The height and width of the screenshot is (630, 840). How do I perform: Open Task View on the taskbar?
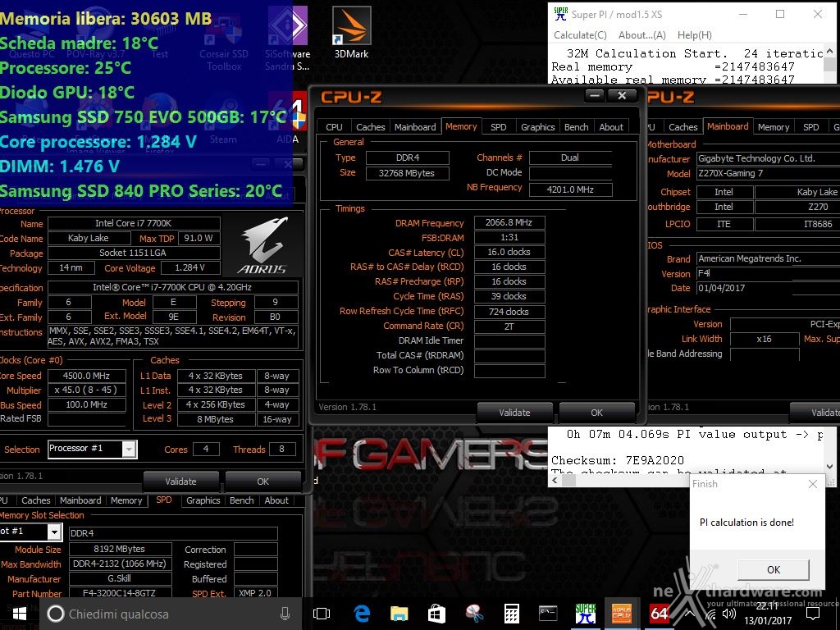[322, 614]
